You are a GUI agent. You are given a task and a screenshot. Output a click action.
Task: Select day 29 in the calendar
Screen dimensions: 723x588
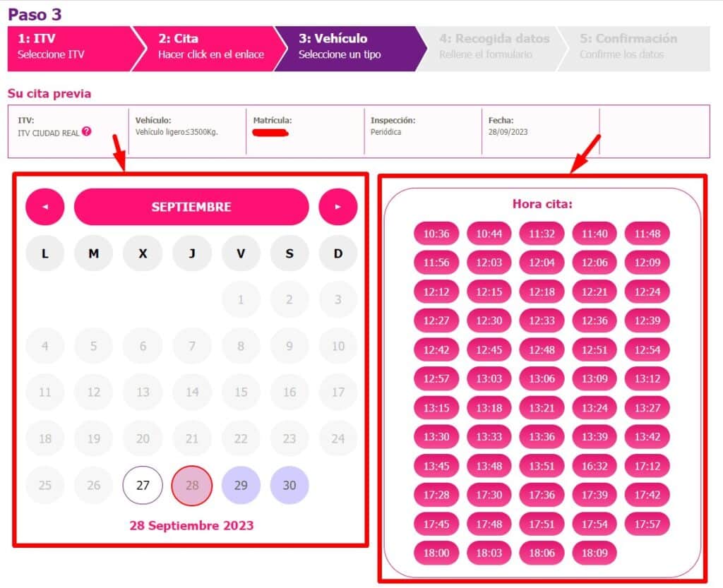click(241, 485)
